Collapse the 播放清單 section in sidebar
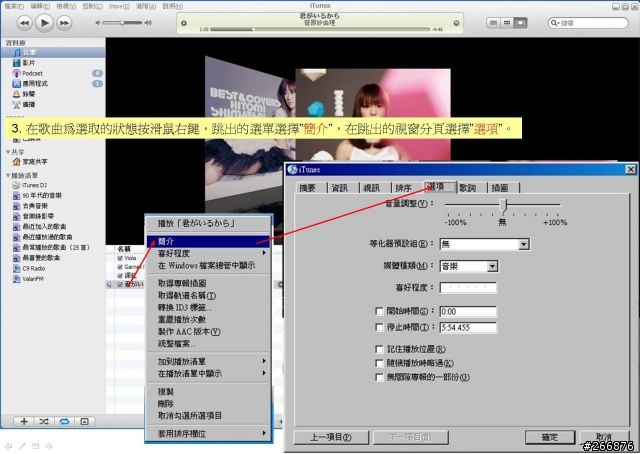This screenshot has width=640, height=454. coord(8,176)
